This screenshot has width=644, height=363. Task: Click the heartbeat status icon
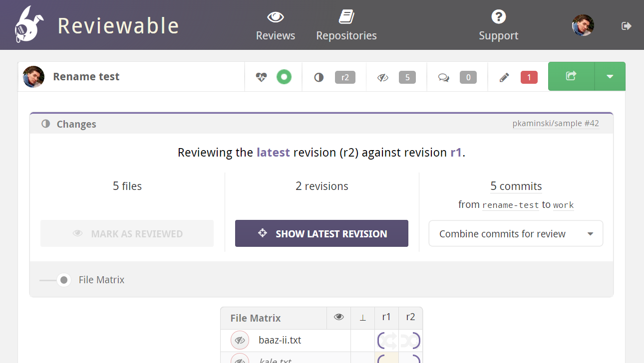click(x=262, y=77)
